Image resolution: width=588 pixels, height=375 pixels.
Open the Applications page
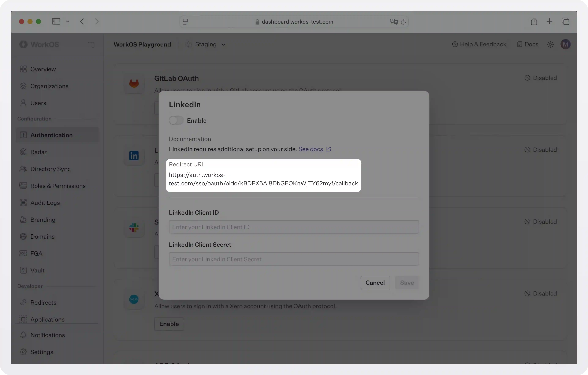pos(57,319)
